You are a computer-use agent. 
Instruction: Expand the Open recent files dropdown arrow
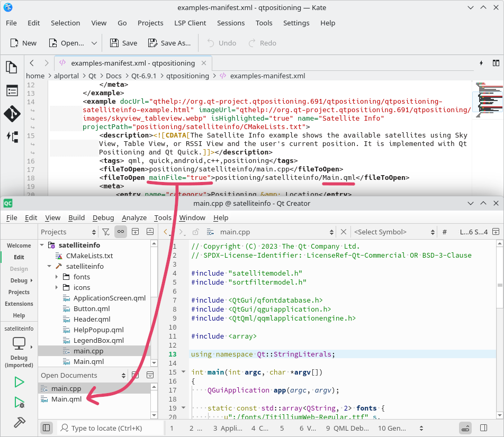pos(94,43)
